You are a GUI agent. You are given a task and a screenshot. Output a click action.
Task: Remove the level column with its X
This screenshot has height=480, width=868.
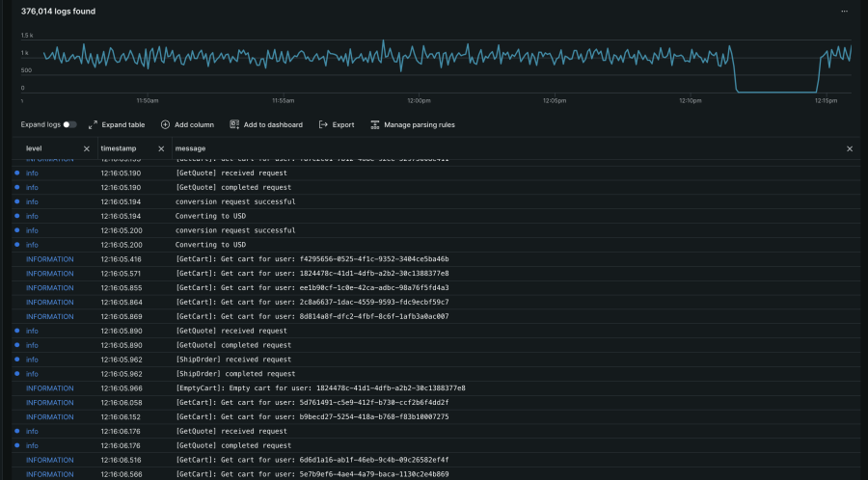pos(87,149)
